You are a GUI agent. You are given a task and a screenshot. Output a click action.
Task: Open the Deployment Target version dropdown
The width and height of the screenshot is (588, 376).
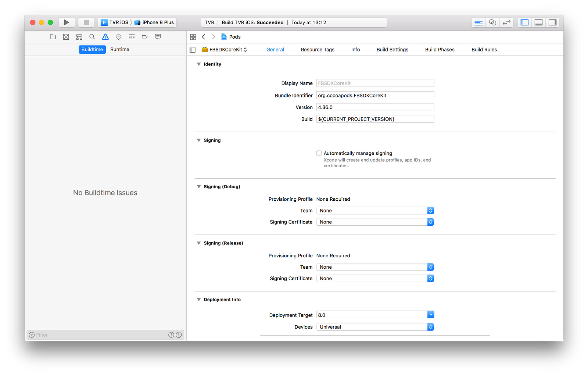431,315
